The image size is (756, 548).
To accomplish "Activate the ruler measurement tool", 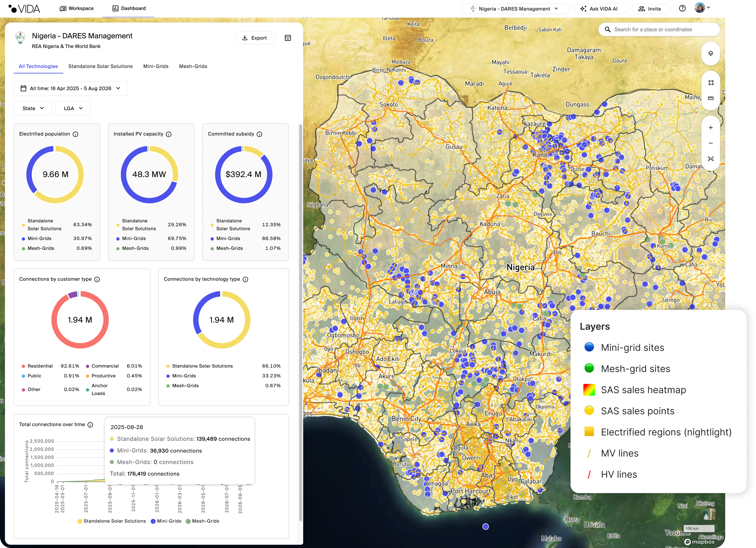I will click(711, 98).
